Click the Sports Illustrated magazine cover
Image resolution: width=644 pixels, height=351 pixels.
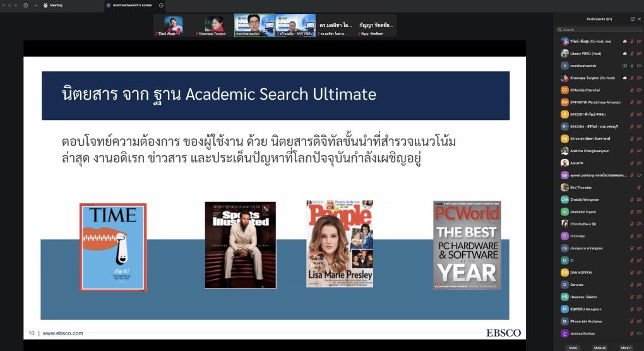point(241,245)
